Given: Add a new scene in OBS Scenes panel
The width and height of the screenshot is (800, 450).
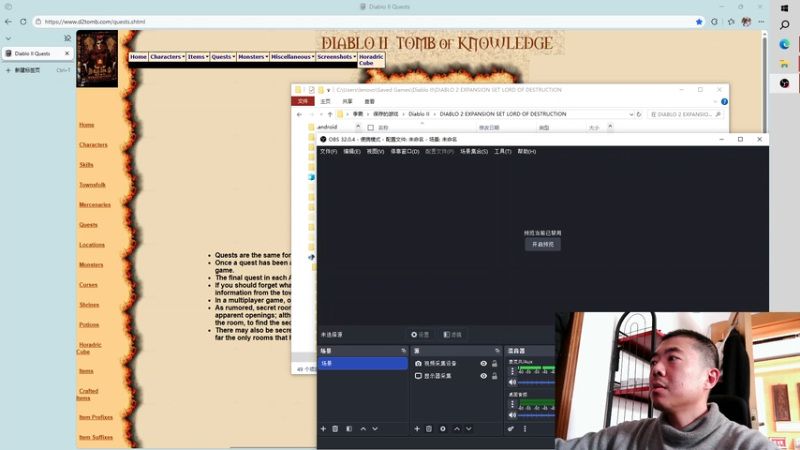Looking at the screenshot, I should (323, 429).
